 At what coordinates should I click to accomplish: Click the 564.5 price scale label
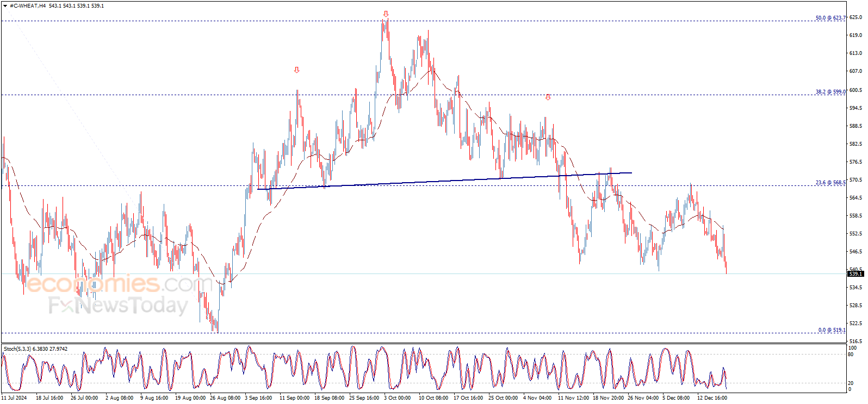point(855,198)
